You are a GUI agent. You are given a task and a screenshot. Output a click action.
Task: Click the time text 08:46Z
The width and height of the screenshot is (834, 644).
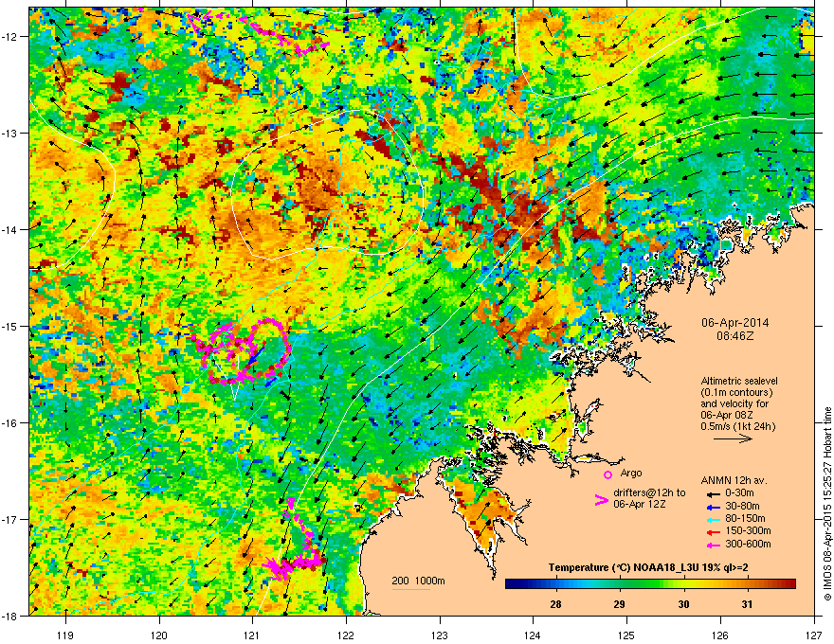pyautogui.click(x=735, y=336)
